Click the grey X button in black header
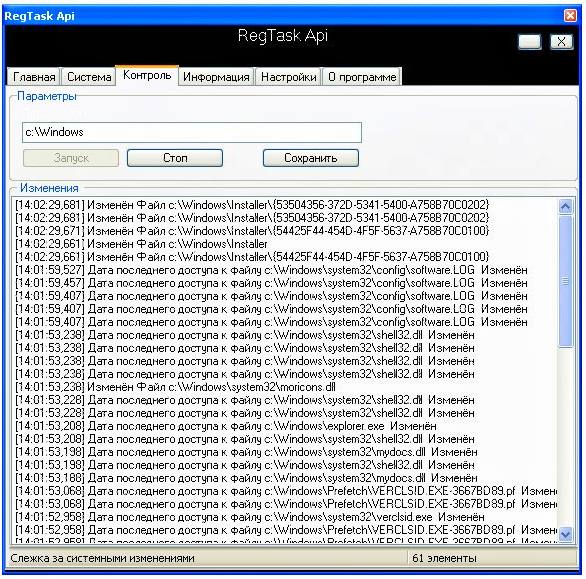 (561, 41)
